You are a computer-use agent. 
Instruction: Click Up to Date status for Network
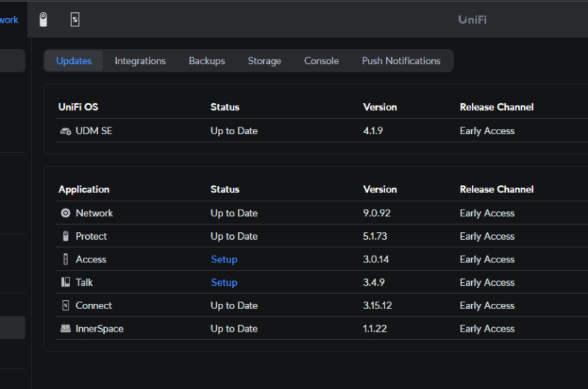pos(234,213)
